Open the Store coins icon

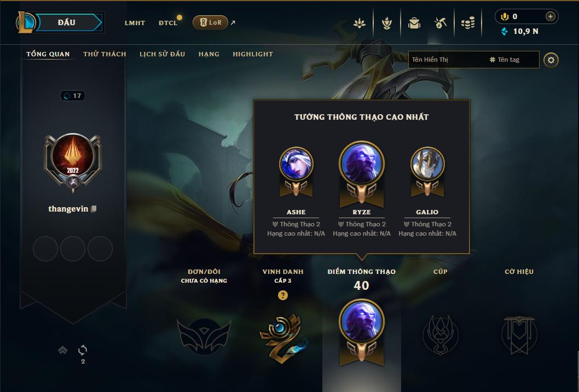468,24
